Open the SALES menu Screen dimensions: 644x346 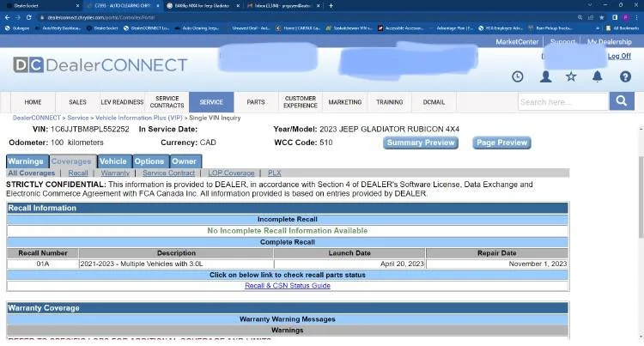(x=77, y=102)
